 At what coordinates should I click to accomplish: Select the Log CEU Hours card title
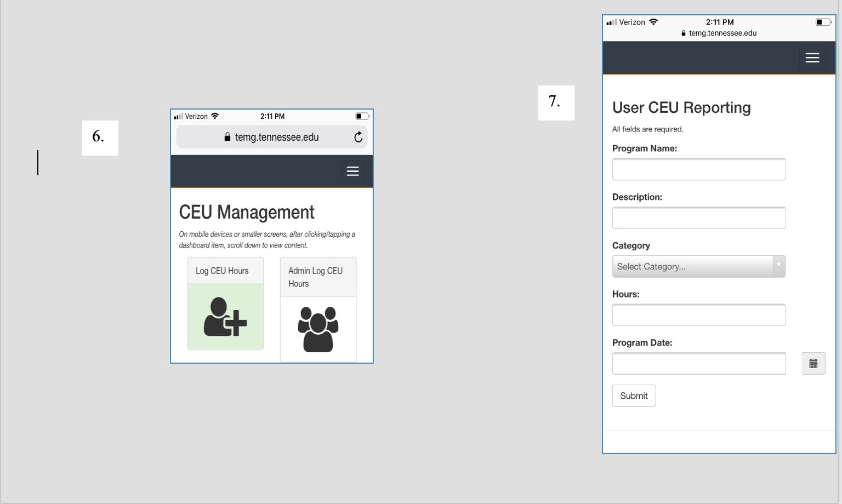pos(222,271)
